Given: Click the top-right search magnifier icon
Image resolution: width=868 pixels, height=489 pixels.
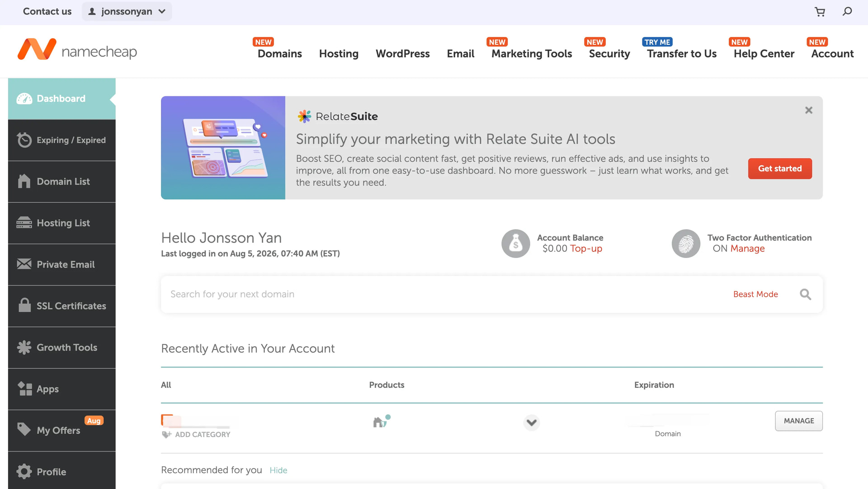Looking at the screenshot, I should pyautogui.click(x=847, y=11).
